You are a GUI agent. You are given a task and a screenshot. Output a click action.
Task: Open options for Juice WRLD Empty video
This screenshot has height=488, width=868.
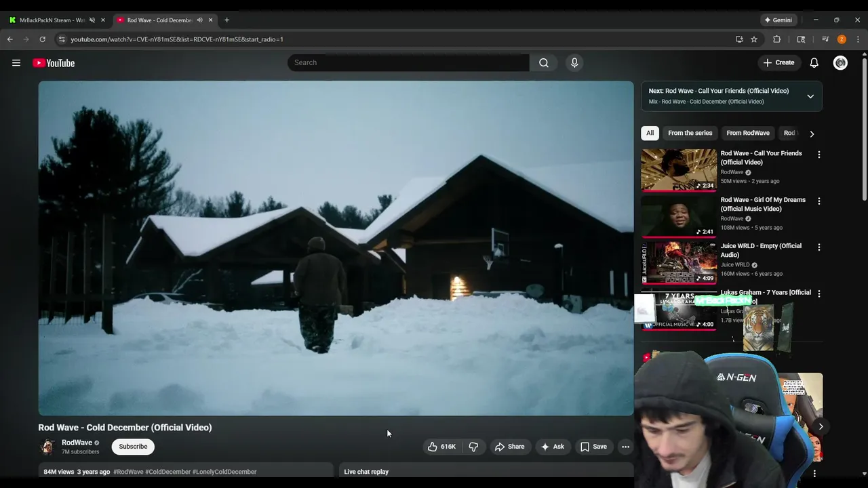coord(818,247)
